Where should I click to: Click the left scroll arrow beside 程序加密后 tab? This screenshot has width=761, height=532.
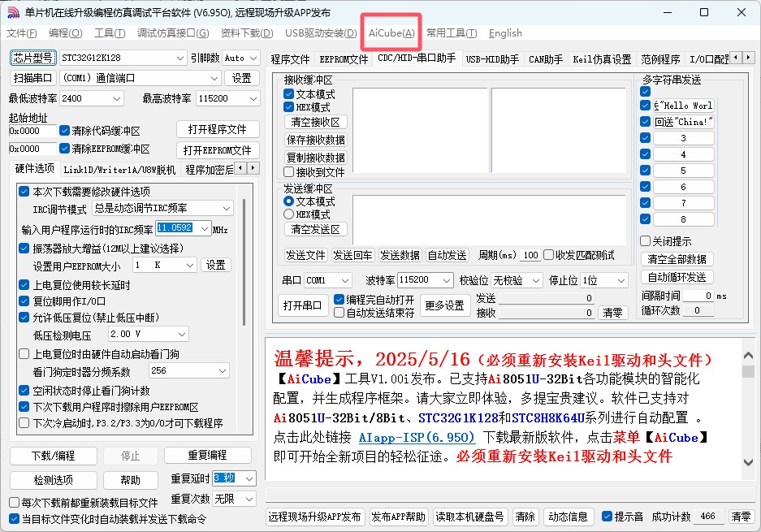click(240, 168)
